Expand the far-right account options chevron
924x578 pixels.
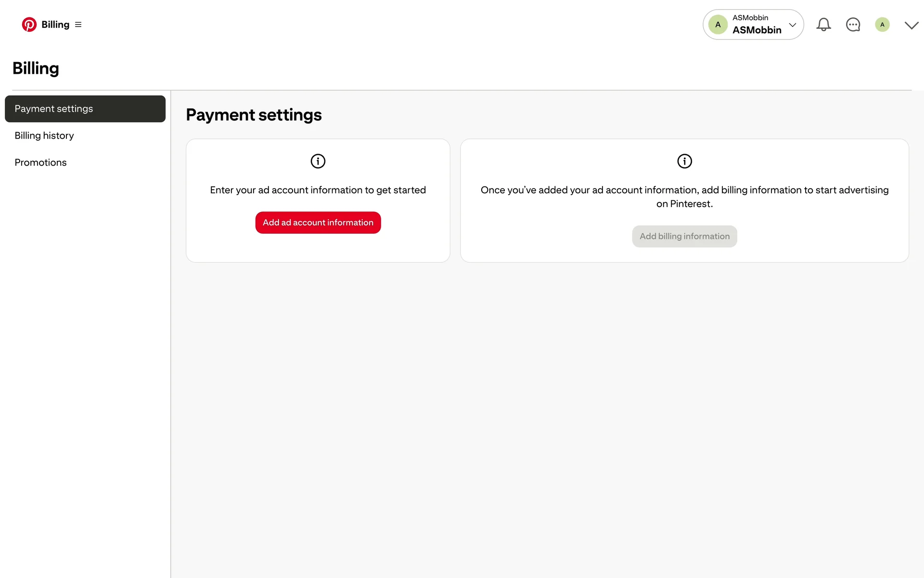coord(911,25)
